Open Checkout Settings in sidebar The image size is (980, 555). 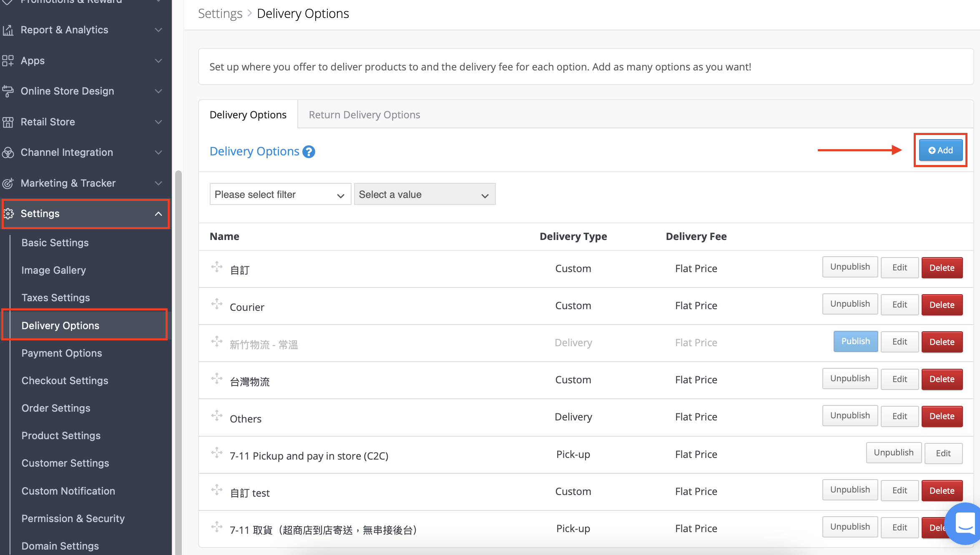coord(65,380)
